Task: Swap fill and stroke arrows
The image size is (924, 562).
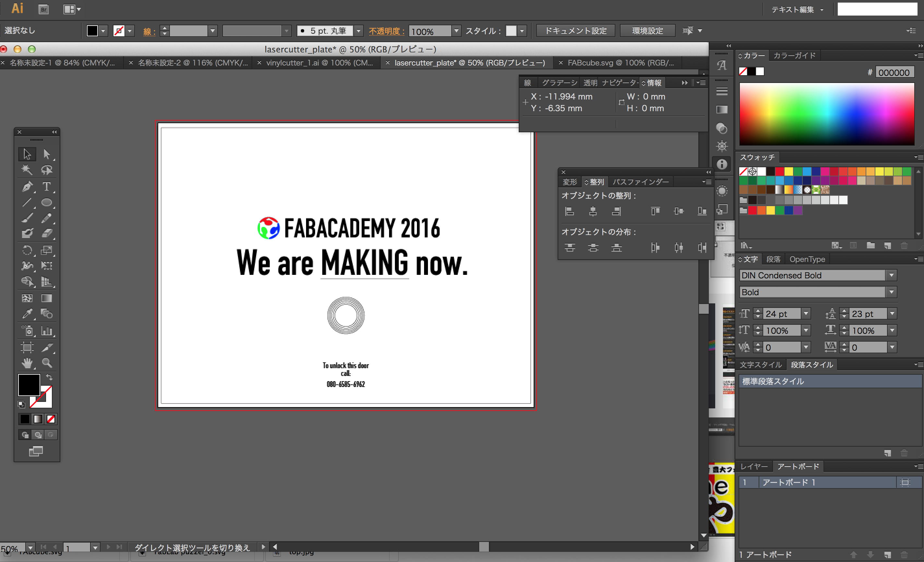Action: (x=49, y=377)
